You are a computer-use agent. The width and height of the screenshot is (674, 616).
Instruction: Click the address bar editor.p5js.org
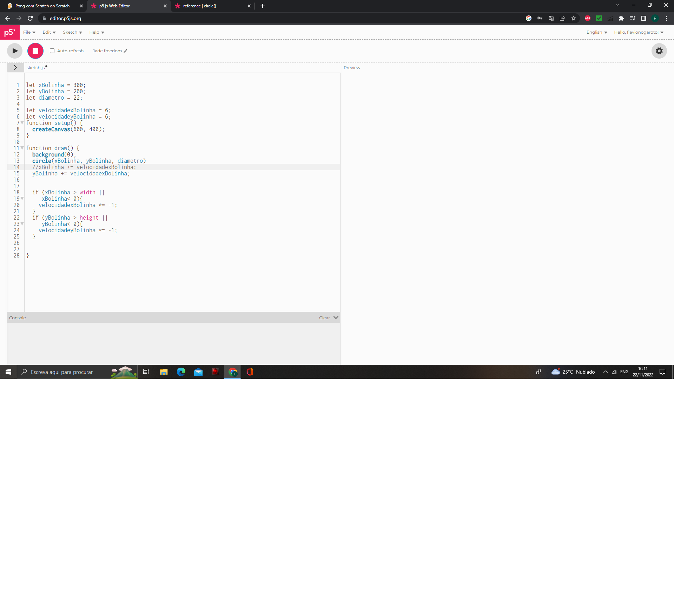click(x=65, y=18)
